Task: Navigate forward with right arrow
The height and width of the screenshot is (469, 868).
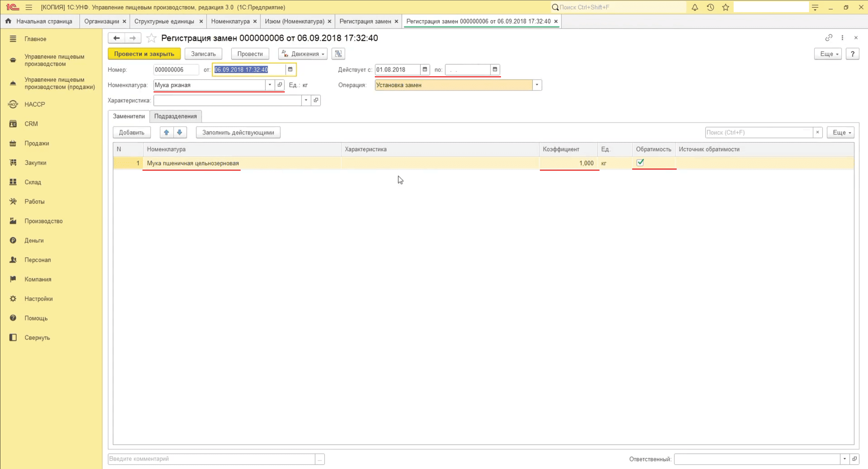Action: 133,38
